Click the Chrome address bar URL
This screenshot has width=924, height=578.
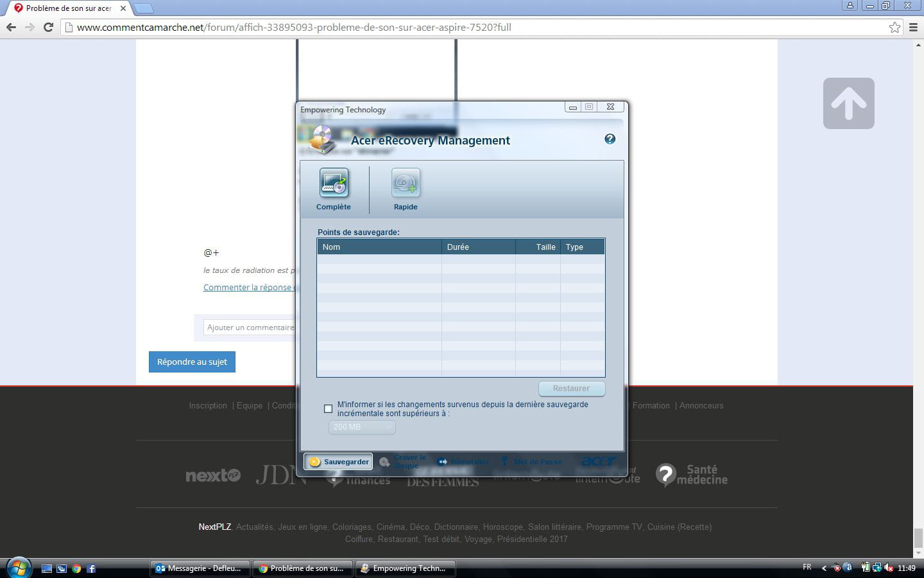(294, 27)
